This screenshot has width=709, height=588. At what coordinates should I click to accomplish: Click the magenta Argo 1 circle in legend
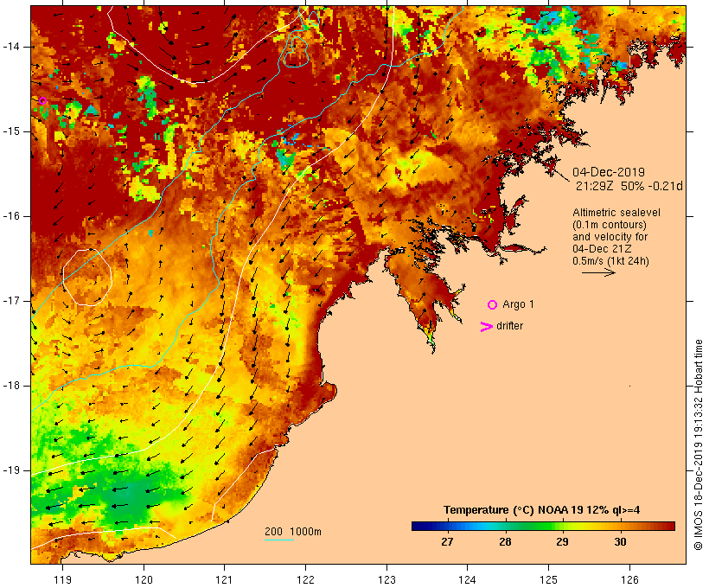pos(493,305)
